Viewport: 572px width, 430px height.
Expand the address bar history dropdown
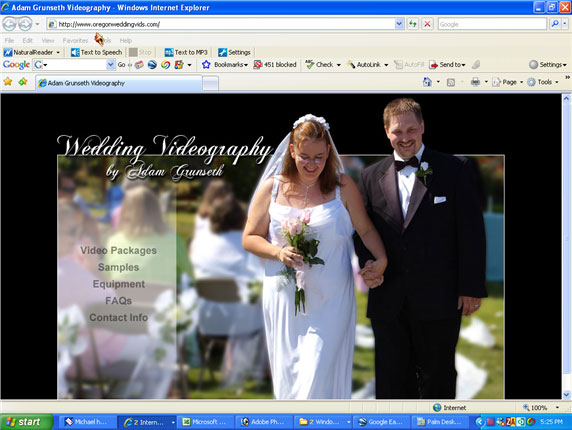pyautogui.click(x=399, y=24)
